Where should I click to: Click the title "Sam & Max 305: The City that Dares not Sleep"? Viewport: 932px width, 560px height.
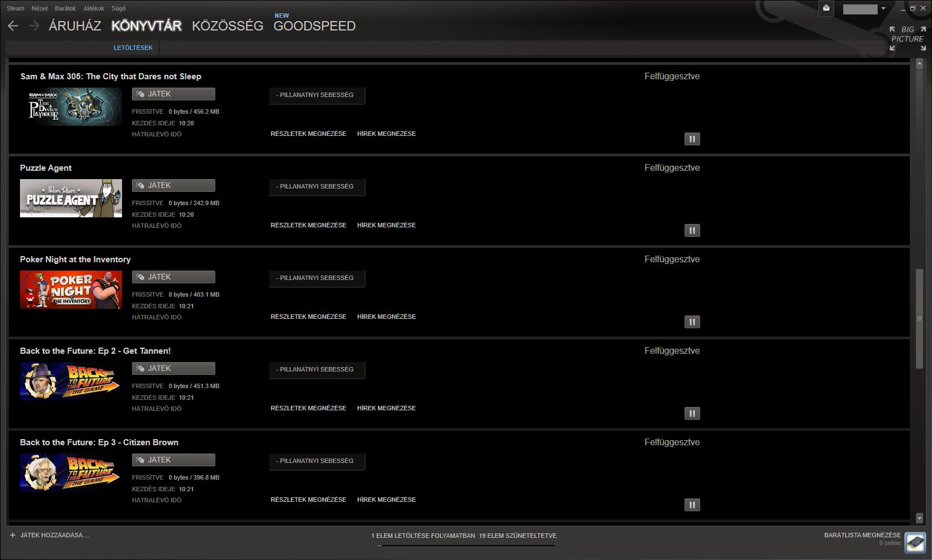coord(111,77)
